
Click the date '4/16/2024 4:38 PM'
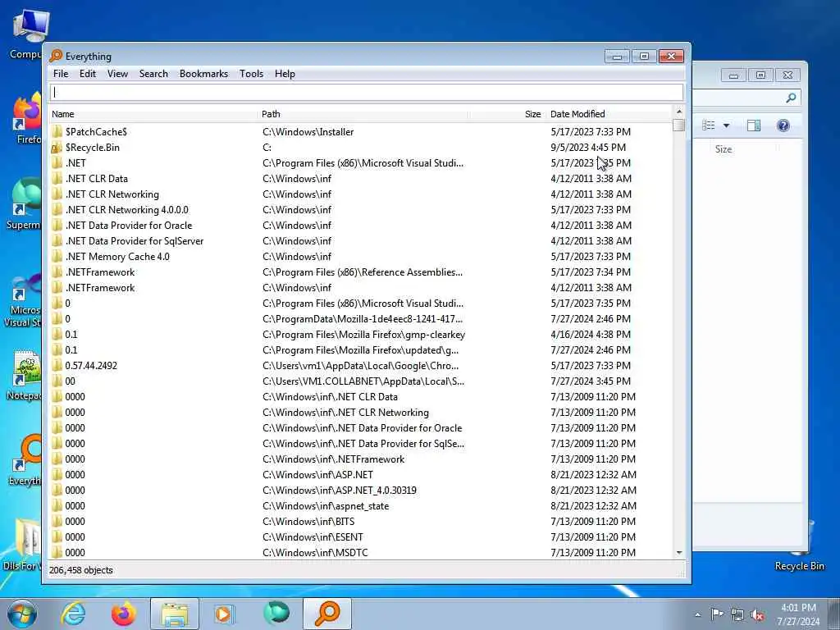(591, 335)
